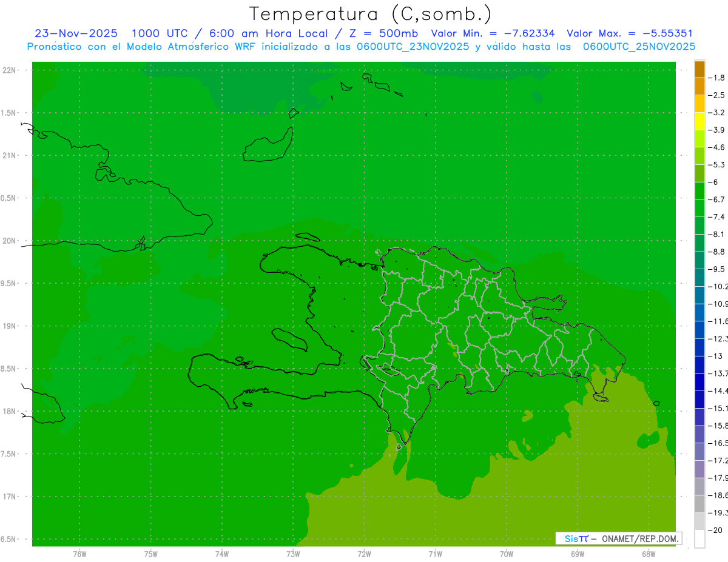Viewport: 728px width, 562px height.
Task: Click the "Valor Max. = -5.55351" value
Action: [630, 33]
